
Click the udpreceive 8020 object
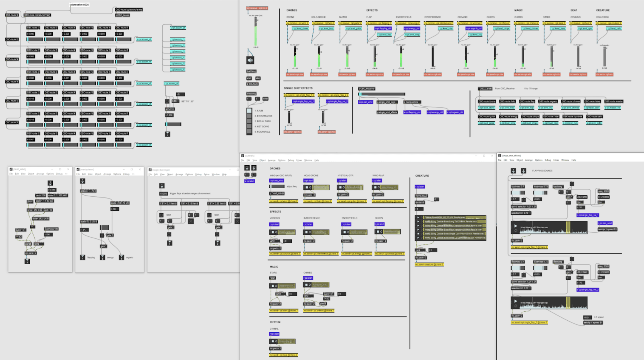[x=79, y=5]
